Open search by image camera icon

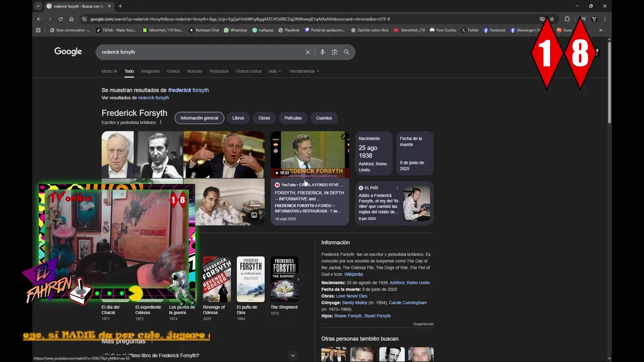coord(335,52)
